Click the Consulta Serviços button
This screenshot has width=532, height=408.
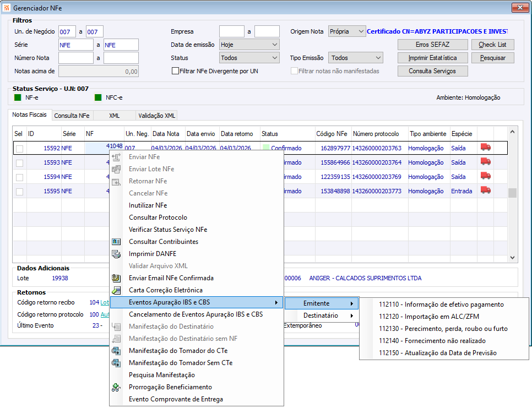pyautogui.click(x=433, y=71)
